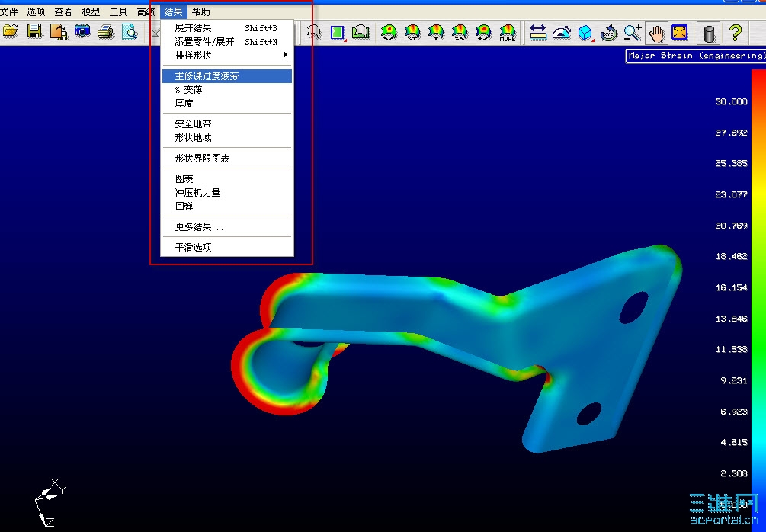
Task: Open the 帮助 menu
Action: click(200, 11)
